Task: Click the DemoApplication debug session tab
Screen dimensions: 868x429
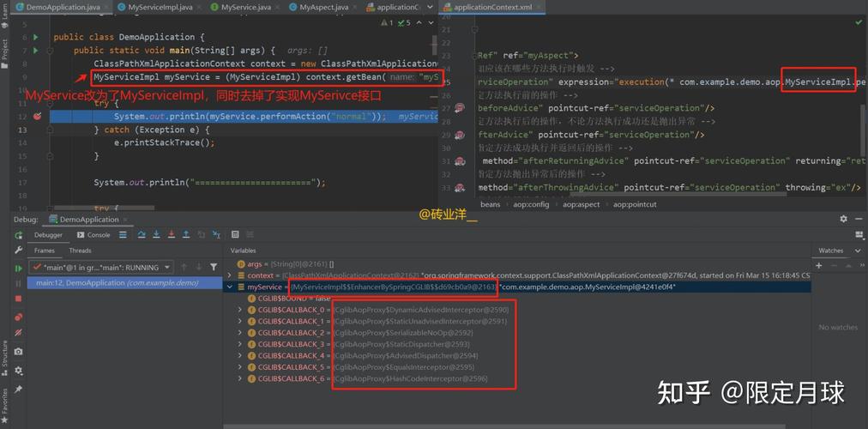Action: tap(88, 219)
